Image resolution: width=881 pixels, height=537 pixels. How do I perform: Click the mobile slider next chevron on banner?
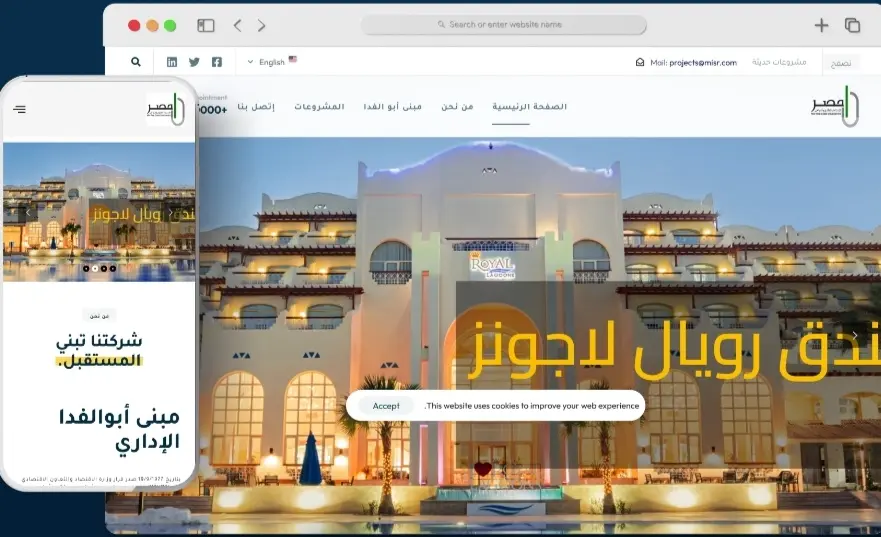pos(171,212)
